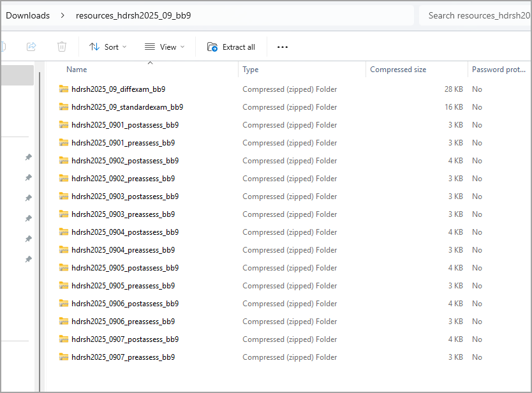Click the Share icon in toolbar
The image size is (532, 393).
(x=31, y=47)
